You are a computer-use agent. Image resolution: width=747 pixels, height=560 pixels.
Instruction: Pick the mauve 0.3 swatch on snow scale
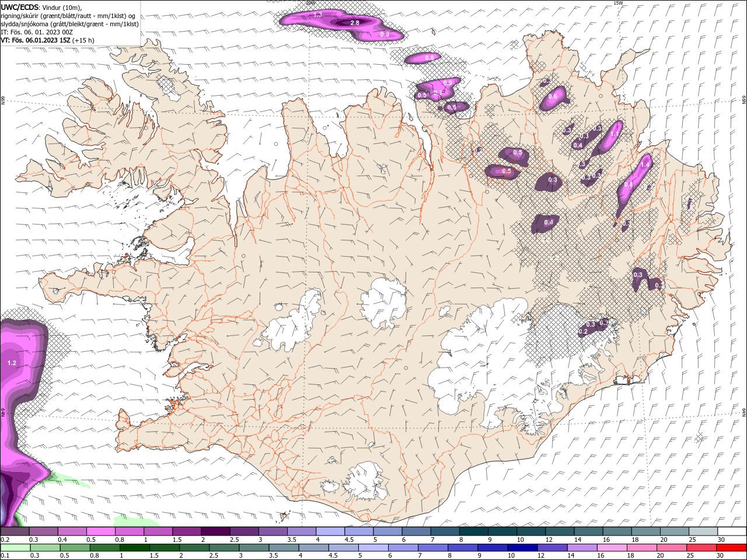43,531
